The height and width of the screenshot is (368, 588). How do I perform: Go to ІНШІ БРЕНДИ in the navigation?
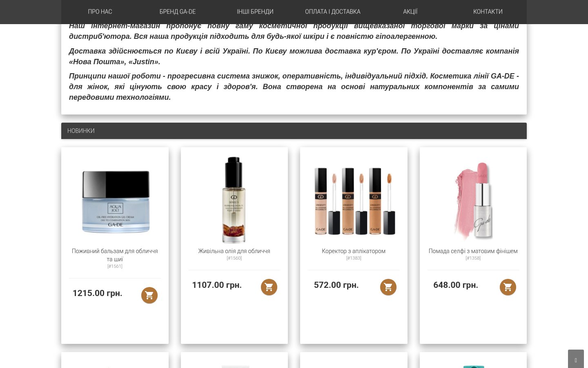point(255,12)
